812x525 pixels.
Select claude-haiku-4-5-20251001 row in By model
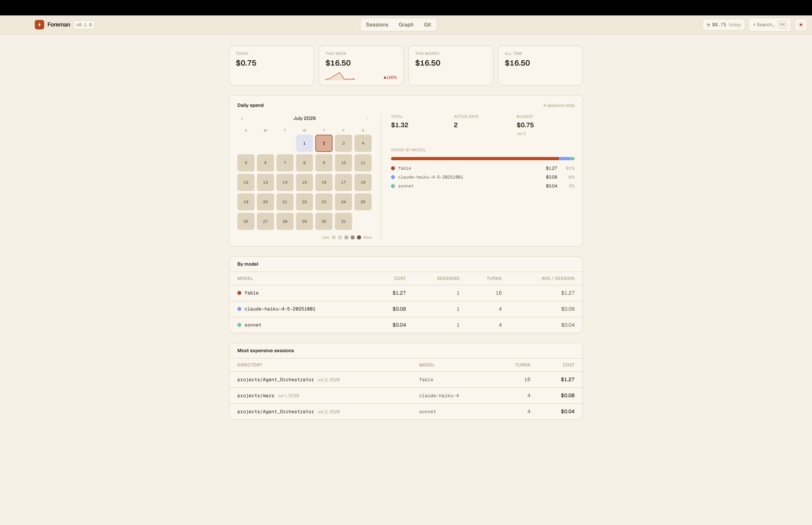[x=406, y=309]
